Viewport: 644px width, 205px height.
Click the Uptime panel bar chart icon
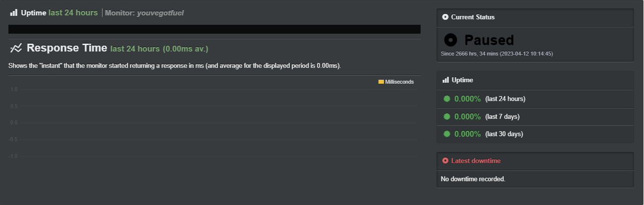(x=445, y=80)
